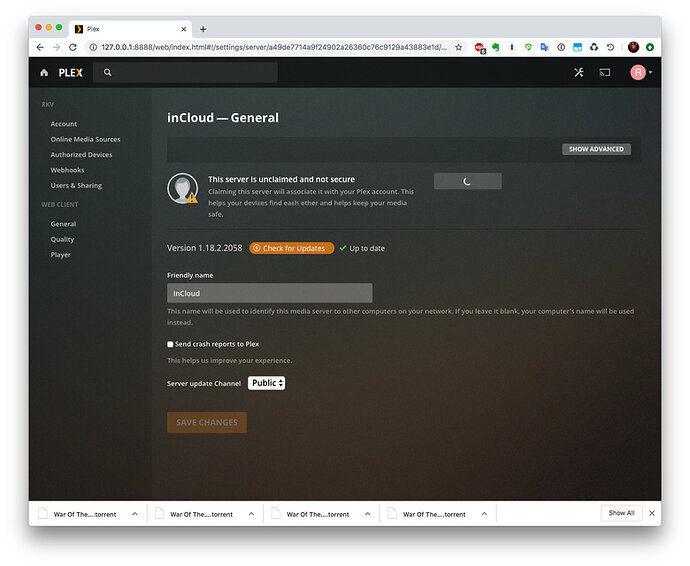Click the Chrome profile avatar icon

(633, 47)
